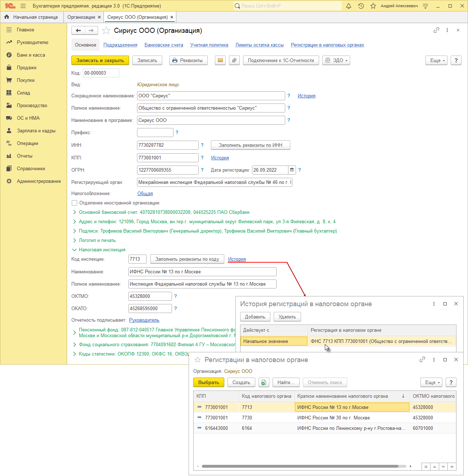Click the envelope email icon button
This screenshot has width=468, height=476.
coord(220,61)
